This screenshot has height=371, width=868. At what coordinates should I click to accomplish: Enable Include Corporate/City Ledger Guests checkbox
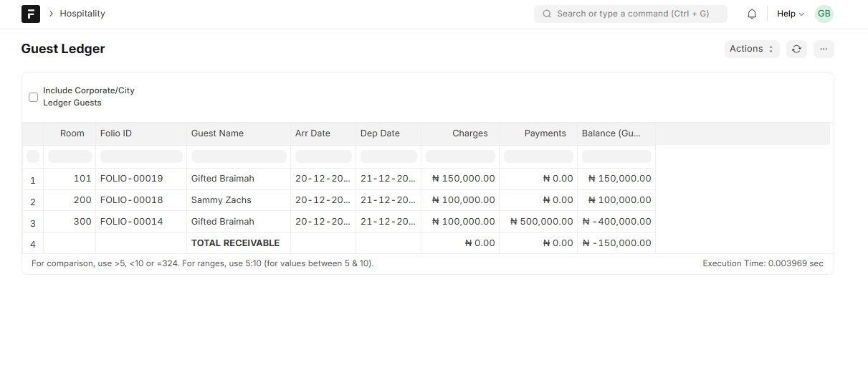(34, 97)
